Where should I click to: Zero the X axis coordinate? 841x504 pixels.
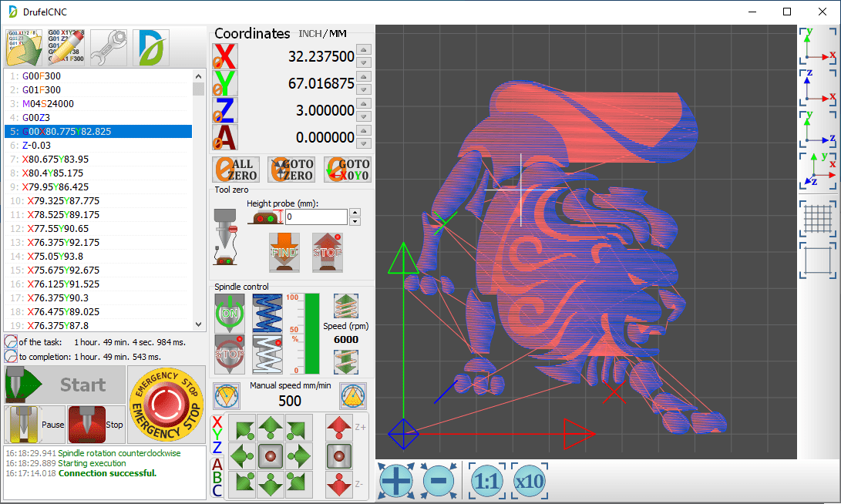point(225,56)
